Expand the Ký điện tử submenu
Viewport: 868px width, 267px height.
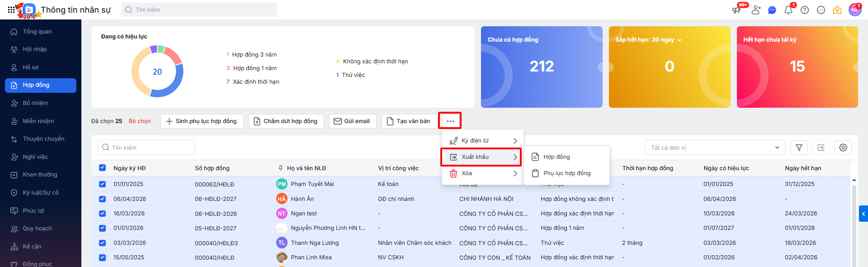(x=483, y=141)
